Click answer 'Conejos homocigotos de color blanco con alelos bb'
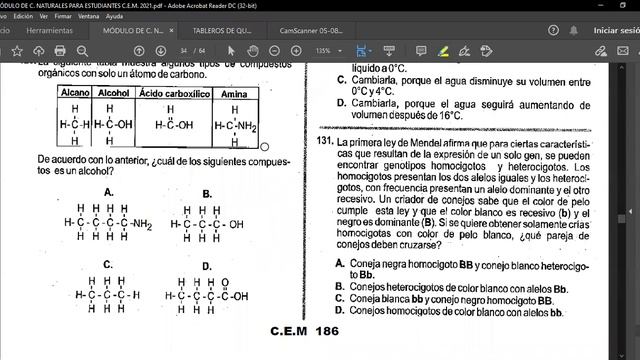Viewport: 640px width, 360px height. (x=456, y=312)
